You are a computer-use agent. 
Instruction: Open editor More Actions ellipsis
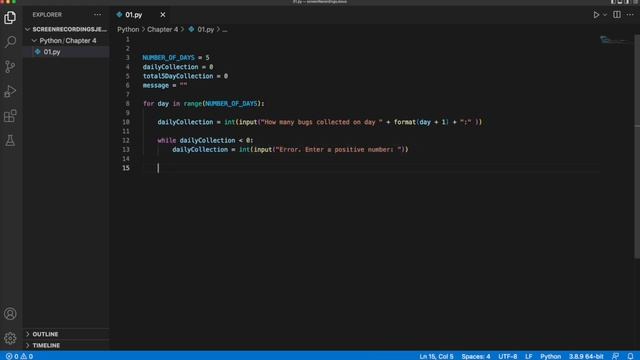click(630, 15)
